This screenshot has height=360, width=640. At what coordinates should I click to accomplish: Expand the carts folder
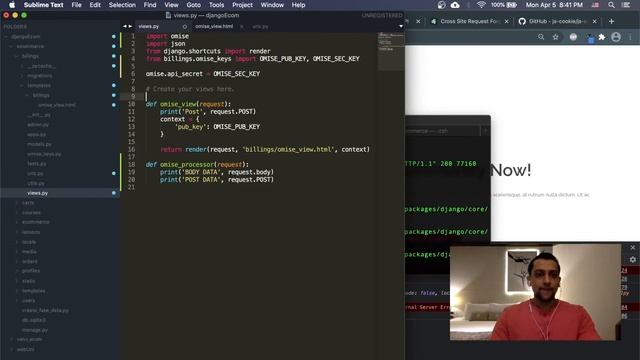pos(17,203)
